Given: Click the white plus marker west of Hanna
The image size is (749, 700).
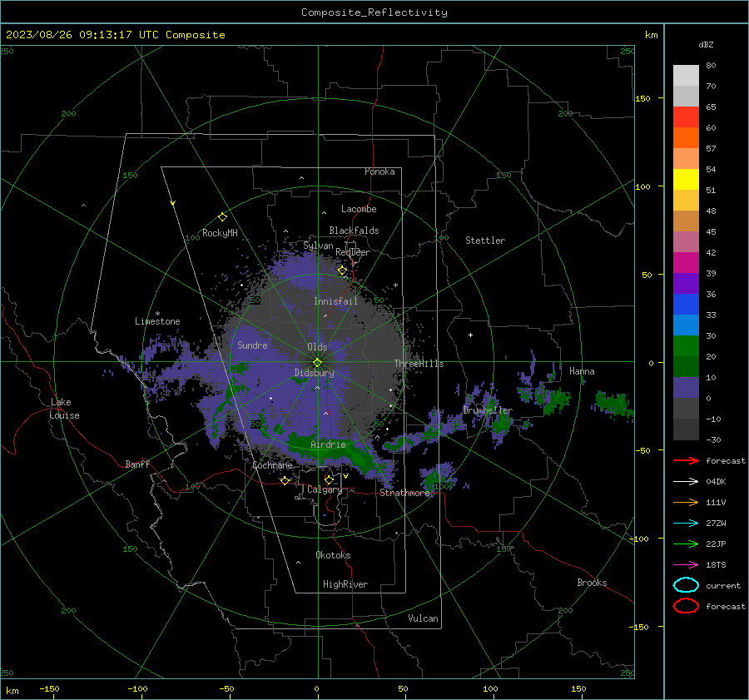Looking at the screenshot, I should pyautogui.click(x=470, y=335).
